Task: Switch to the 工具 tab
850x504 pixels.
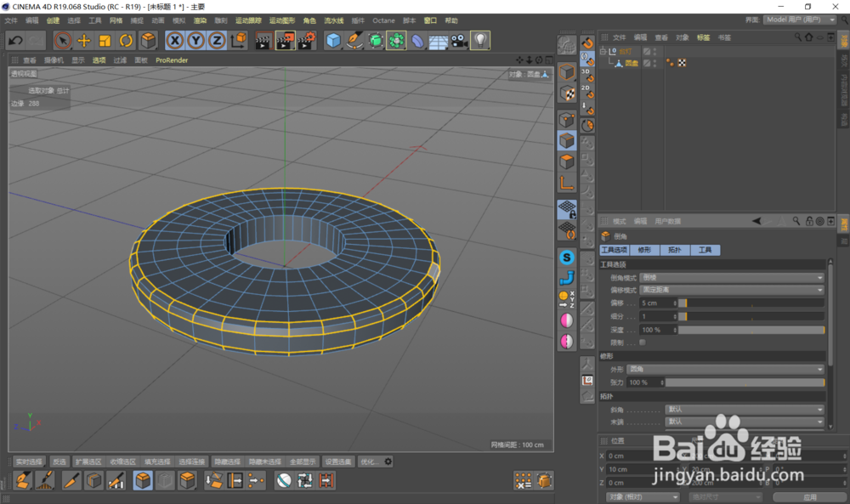Action: coord(705,250)
